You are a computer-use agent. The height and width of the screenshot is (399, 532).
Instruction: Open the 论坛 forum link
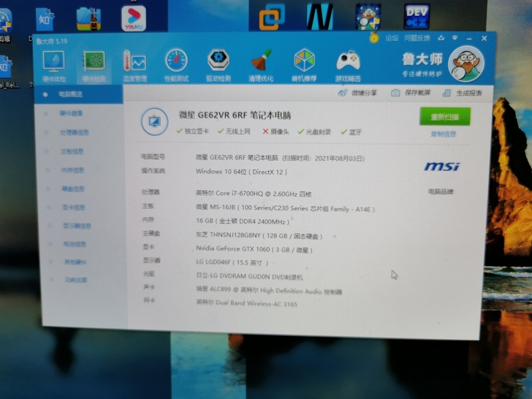(x=392, y=38)
